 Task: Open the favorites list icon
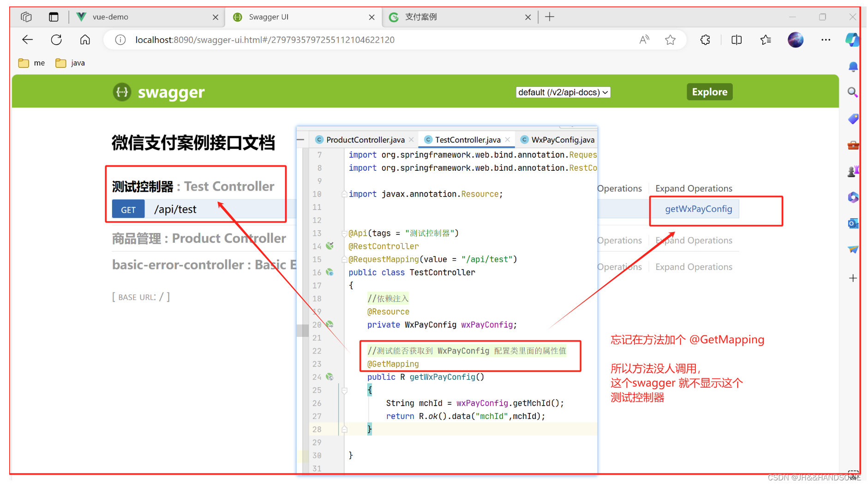tap(766, 40)
